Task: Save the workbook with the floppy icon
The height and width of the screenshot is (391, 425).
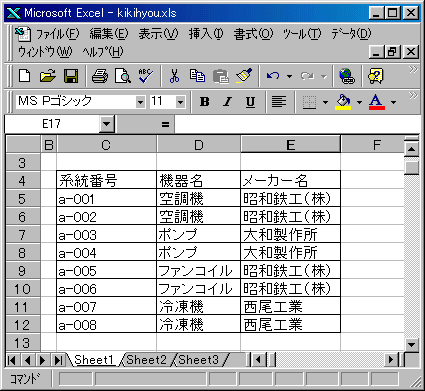Action: (71, 76)
